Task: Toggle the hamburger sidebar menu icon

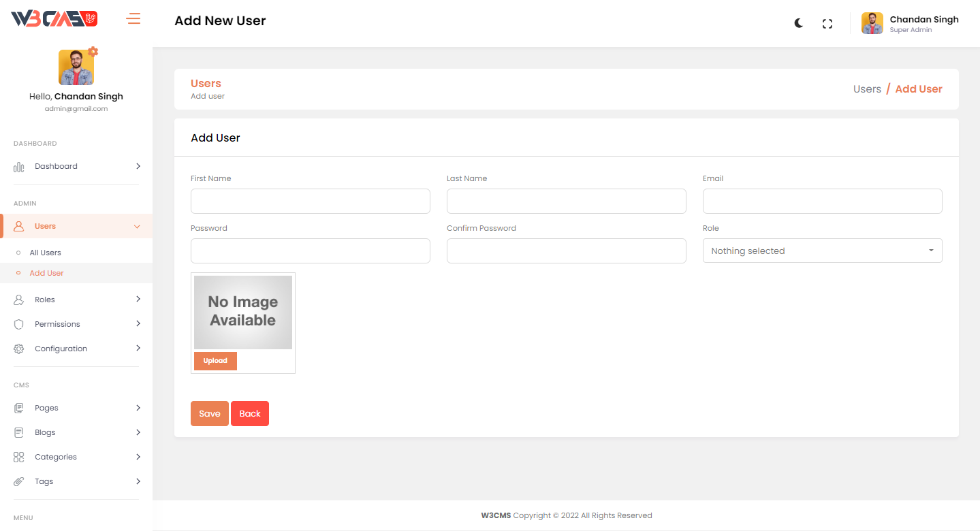Action: click(133, 19)
